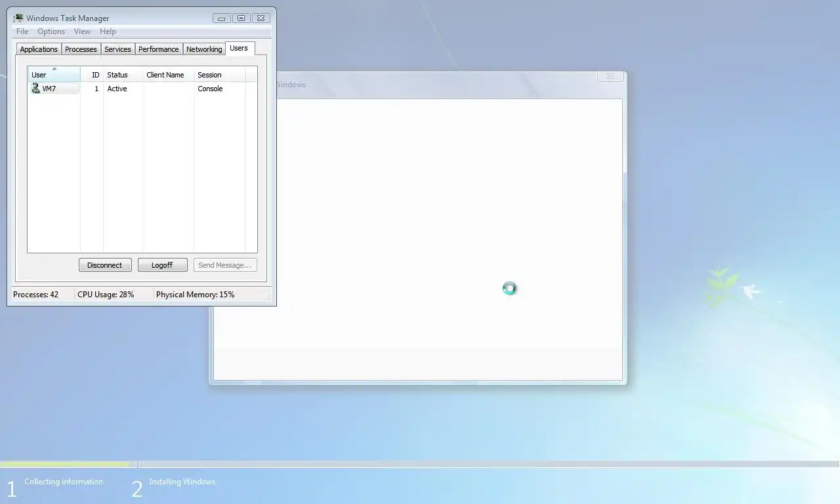Click the Disconnect button

click(x=105, y=265)
